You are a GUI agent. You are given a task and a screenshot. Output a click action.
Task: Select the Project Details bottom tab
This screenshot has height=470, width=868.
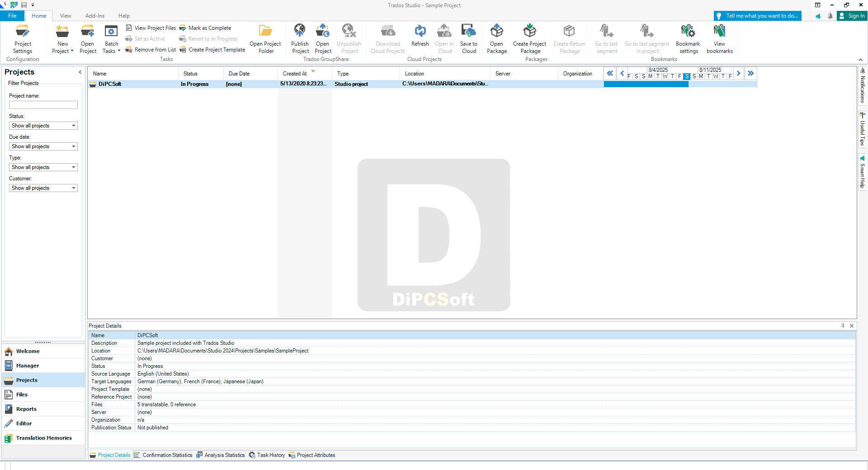click(110, 455)
